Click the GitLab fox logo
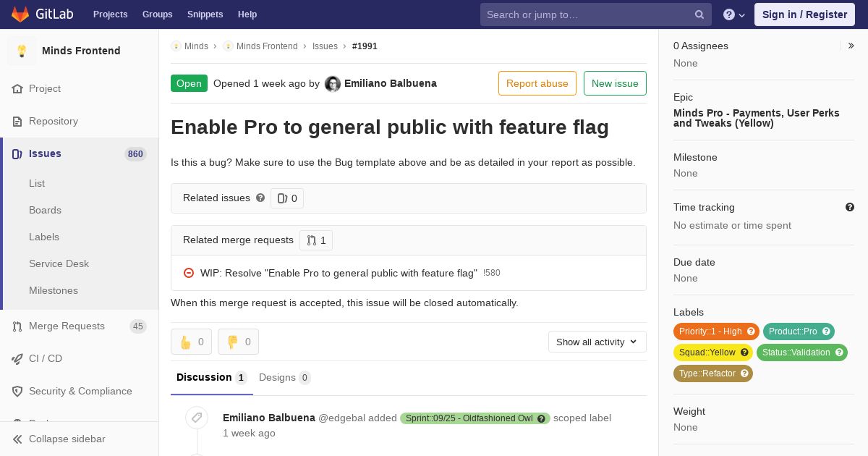The width and height of the screenshot is (868, 456). pos(20,14)
